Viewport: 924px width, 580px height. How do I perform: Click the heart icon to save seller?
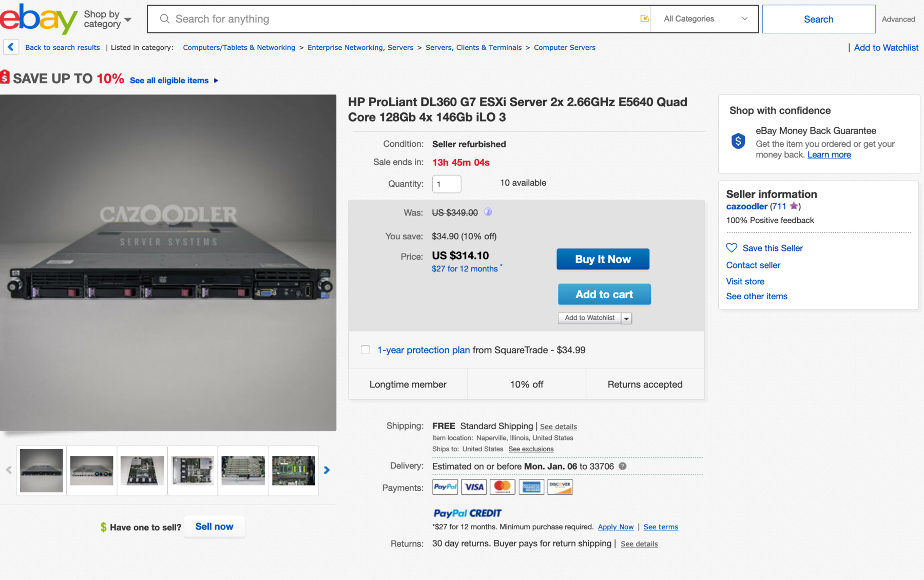pos(731,248)
